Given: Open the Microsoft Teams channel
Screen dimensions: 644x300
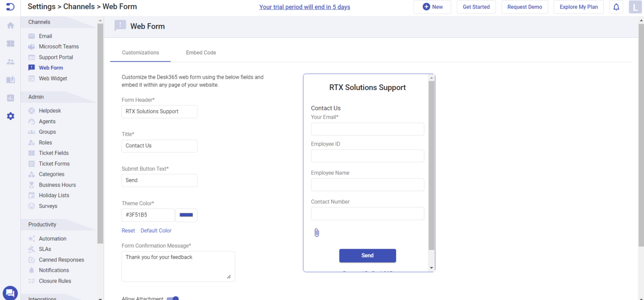Looking at the screenshot, I should click(x=59, y=46).
